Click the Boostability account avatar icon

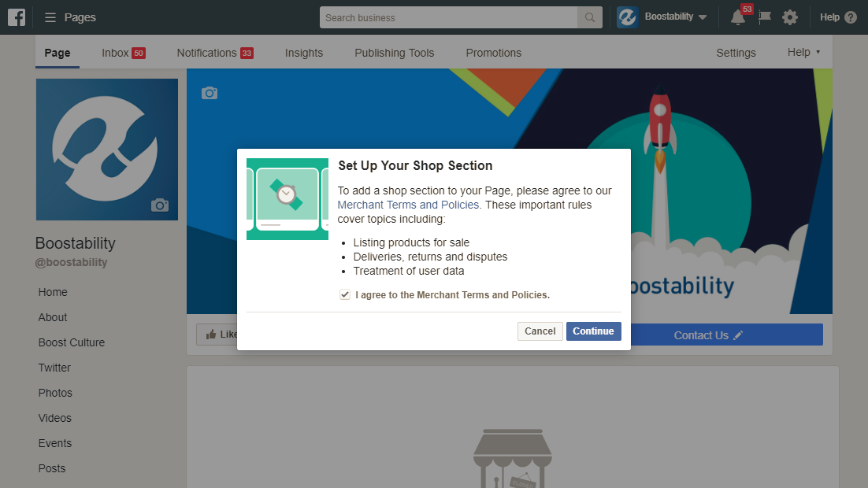[628, 17]
